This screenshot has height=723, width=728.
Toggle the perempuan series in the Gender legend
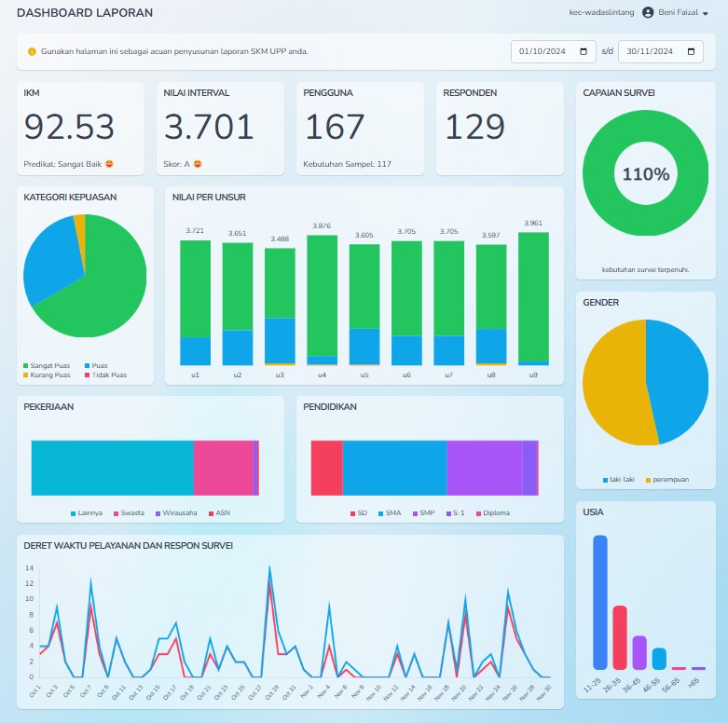[x=669, y=480]
